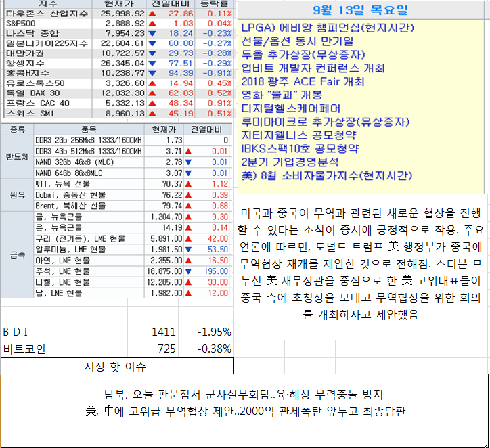
Task: Click the red up arrow in the 독일 DAX 30 row
Action: (x=153, y=93)
